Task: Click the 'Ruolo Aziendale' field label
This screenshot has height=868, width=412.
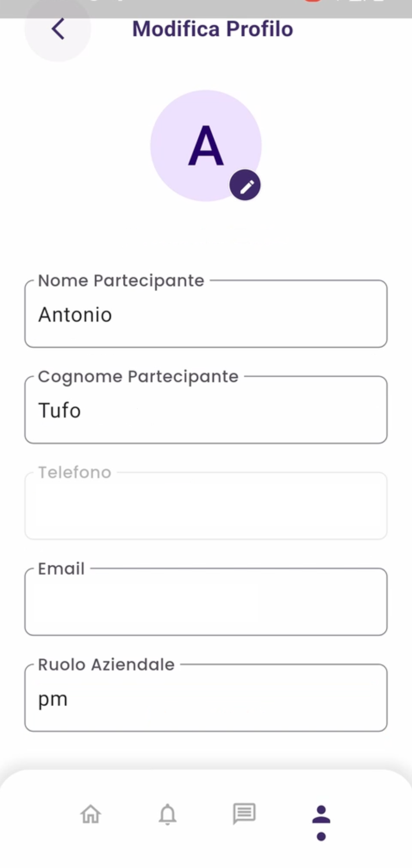Action: (106, 665)
